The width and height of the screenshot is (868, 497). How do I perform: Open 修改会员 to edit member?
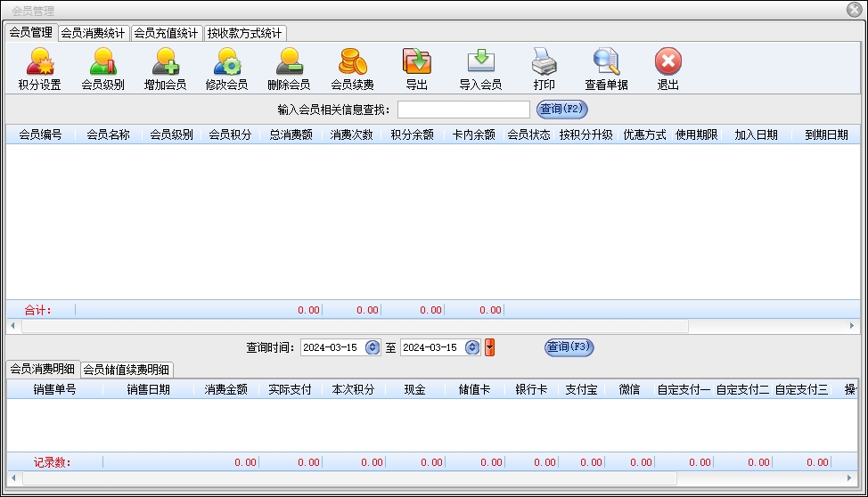click(226, 69)
